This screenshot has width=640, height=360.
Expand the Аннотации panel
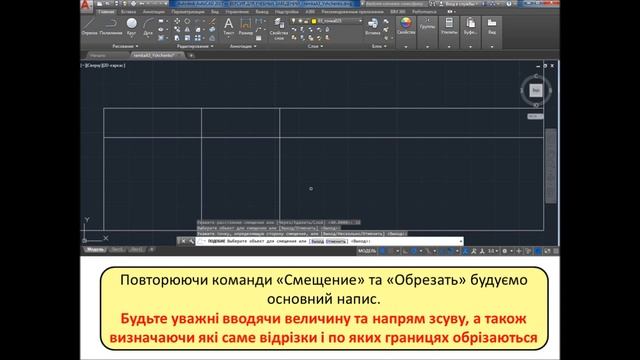click(x=243, y=46)
